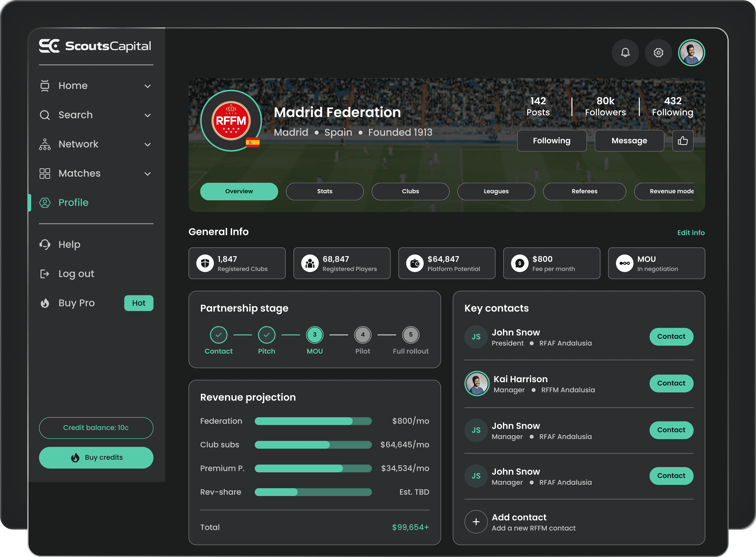Click the 432 Following count
The height and width of the screenshot is (557, 756).
point(672,107)
